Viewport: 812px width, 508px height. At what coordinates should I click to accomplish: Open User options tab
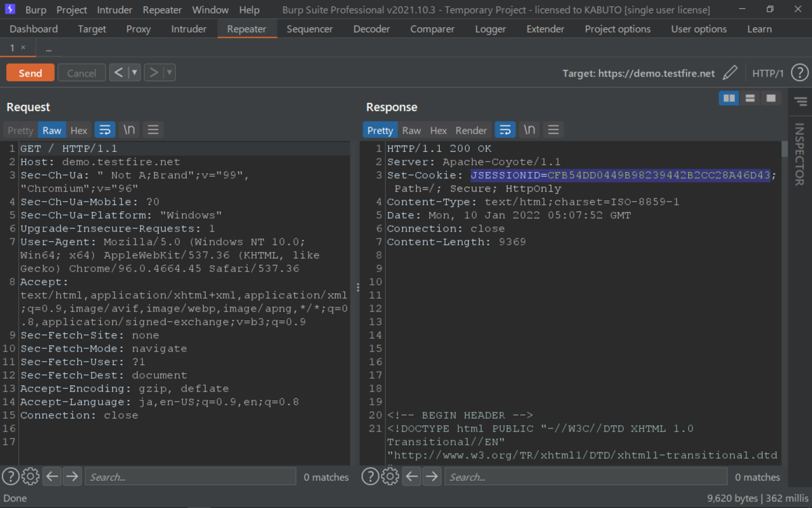[699, 29]
